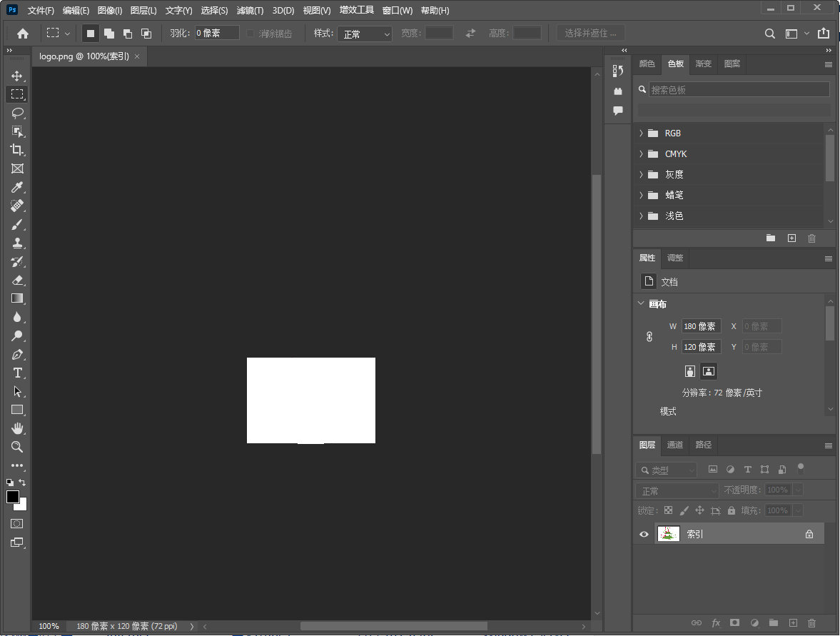This screenshot has height=636, width=840.
Task: Click the Home icon in options bar
Action: [x=23, y=34]
